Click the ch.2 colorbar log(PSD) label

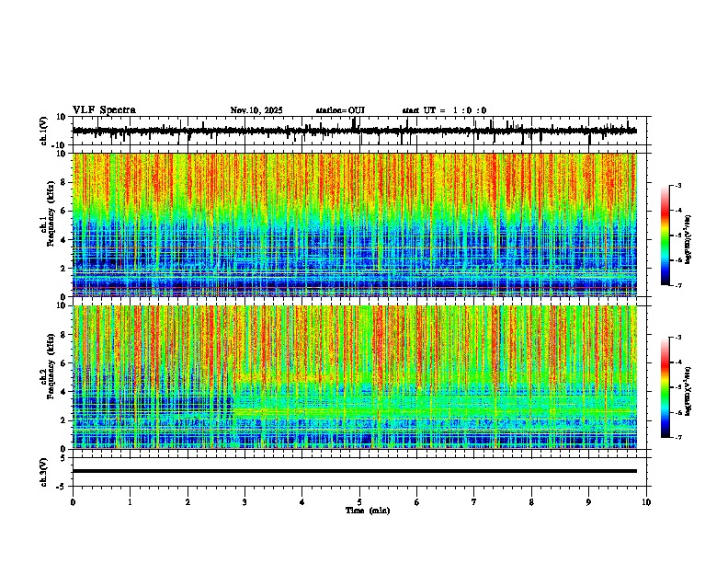[x=688, y=391]
